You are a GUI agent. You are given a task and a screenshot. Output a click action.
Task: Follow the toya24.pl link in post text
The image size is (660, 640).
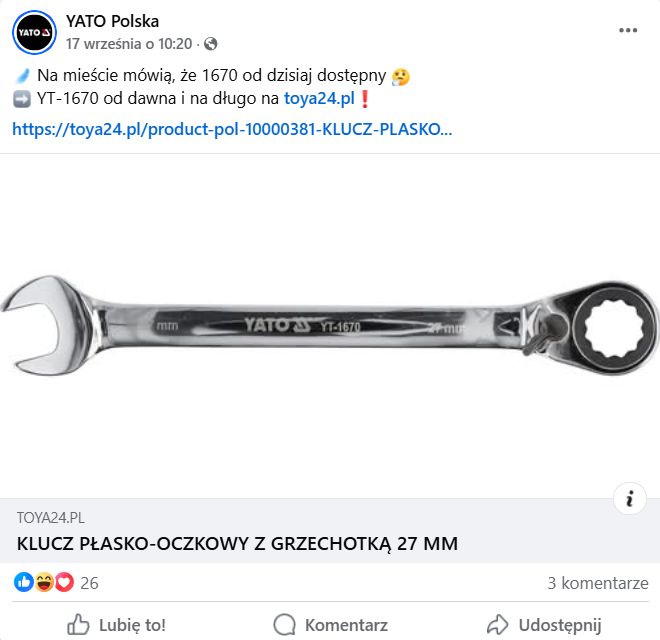(319, 99)
